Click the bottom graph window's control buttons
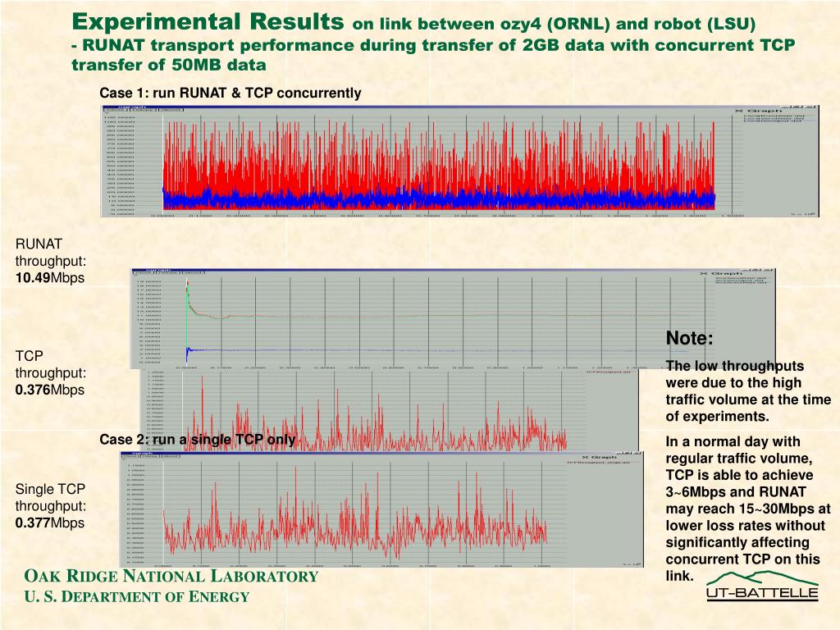This screenshot has width=840, height=630. point(628,452)
